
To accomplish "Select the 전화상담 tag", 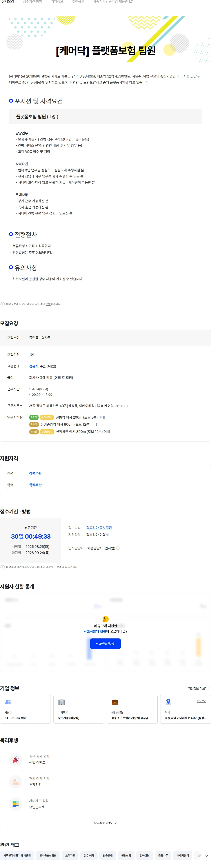I will click(x=145, y=855).
